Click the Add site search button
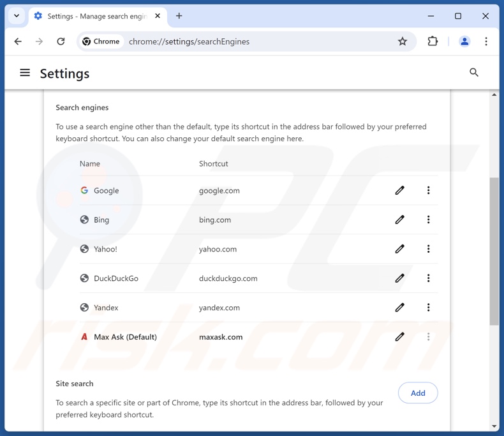 (418, 393)
